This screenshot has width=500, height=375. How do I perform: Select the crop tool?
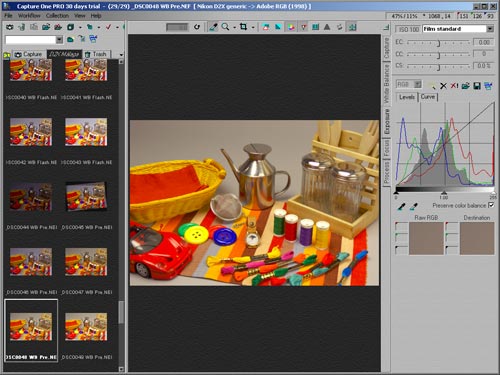[244, 27]
